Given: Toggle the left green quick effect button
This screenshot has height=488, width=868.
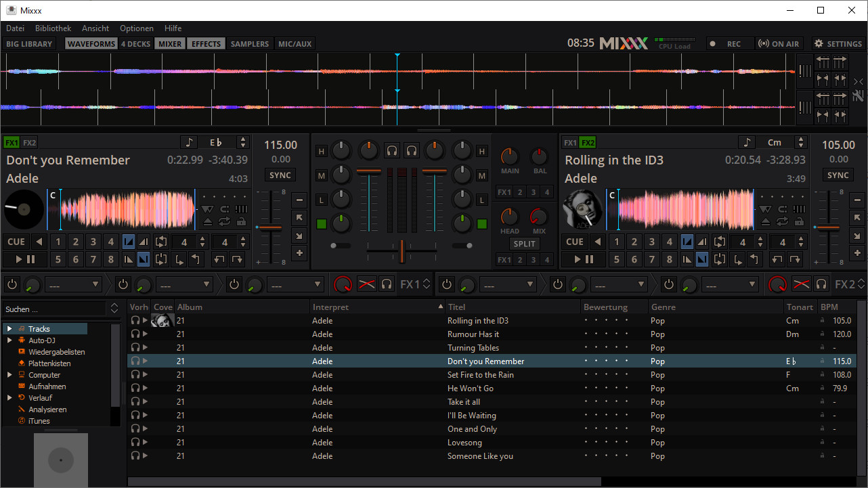Looking at the screenshot, I should tap(322, 224).
